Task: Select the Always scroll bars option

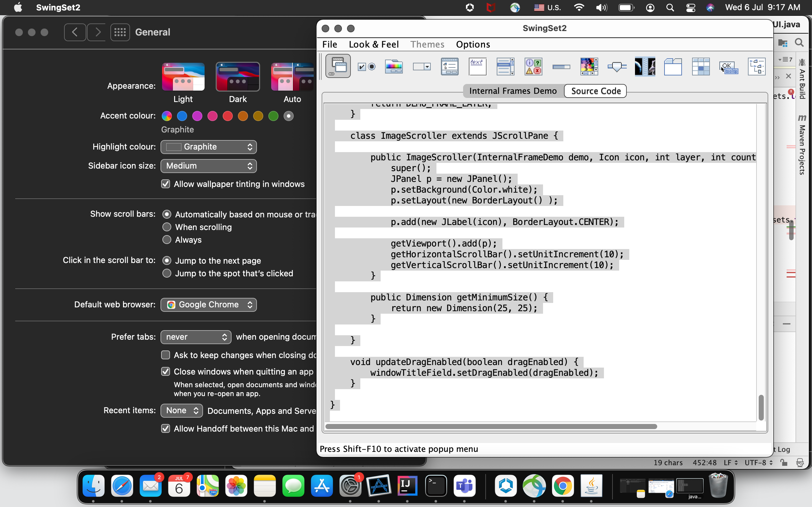Action: click(167, 240)
